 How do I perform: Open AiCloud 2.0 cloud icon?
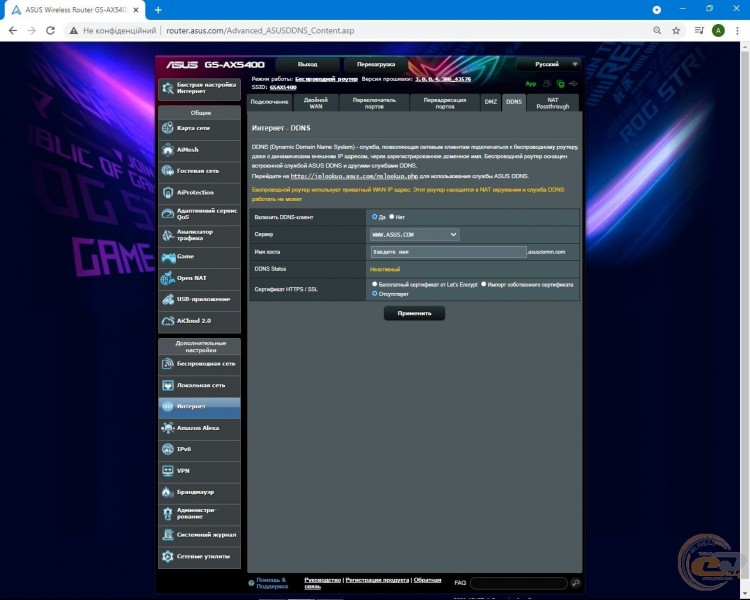[x=167, y=321]
